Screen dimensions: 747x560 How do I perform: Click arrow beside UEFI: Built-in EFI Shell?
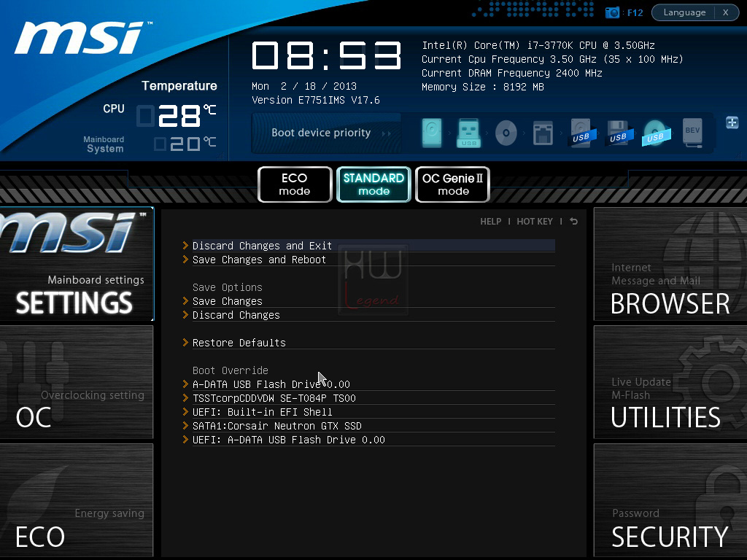click(x=185, y=411)
